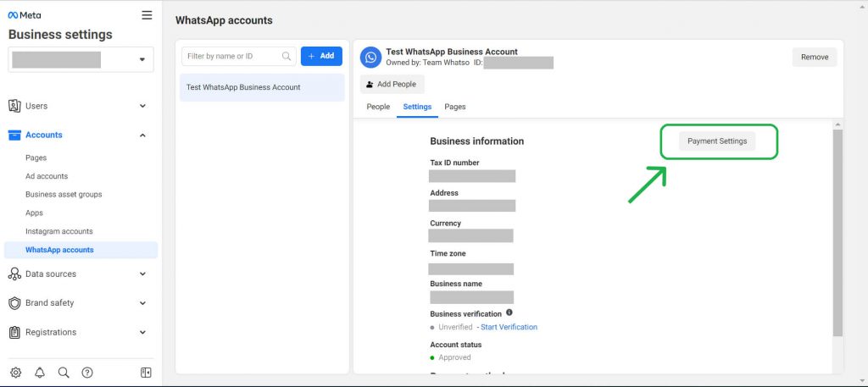Click the Filter by name or ID field
868x387 pixels.
coord(233,56)
